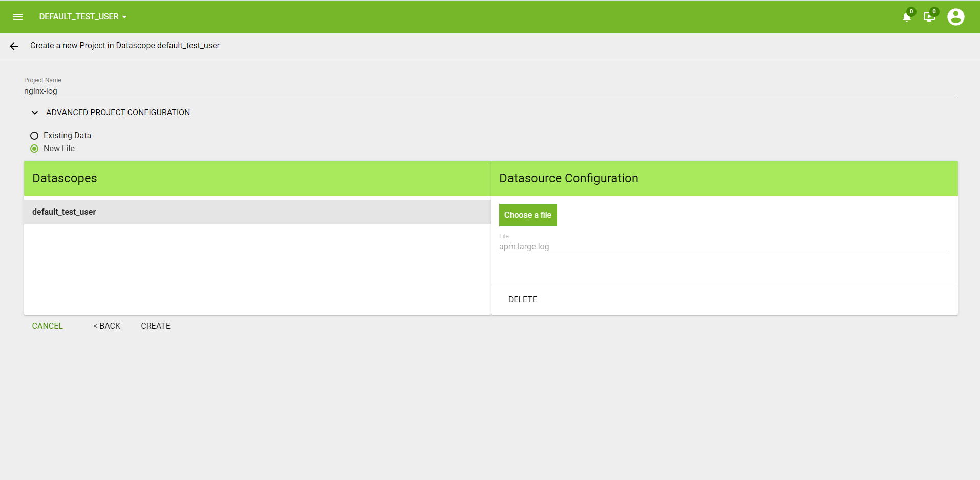This screenshot has width=980, height=480.
Task: Click the Choose a file button
Action: (528, 215)
